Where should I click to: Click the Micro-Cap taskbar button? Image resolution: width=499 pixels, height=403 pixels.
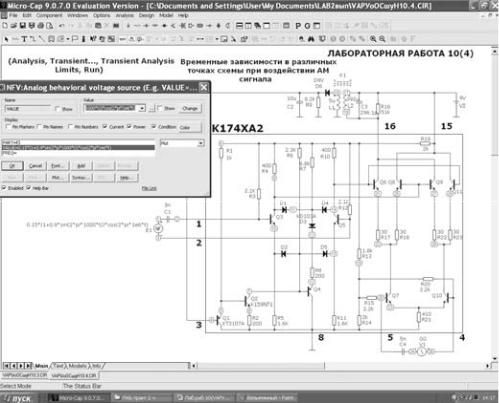[x=78, y=398]
